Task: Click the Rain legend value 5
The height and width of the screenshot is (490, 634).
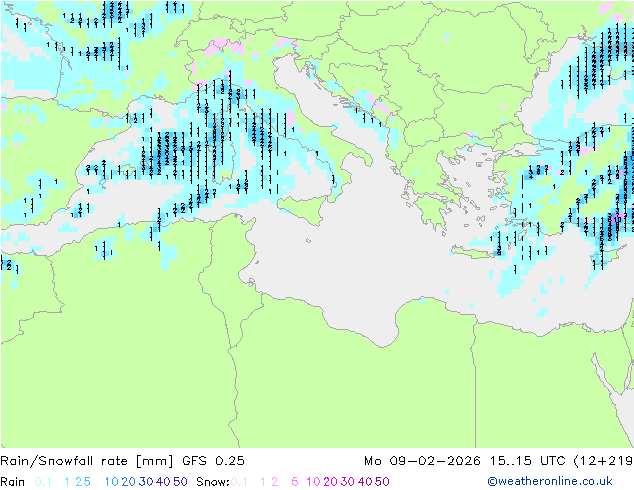Action: [87, 482]
